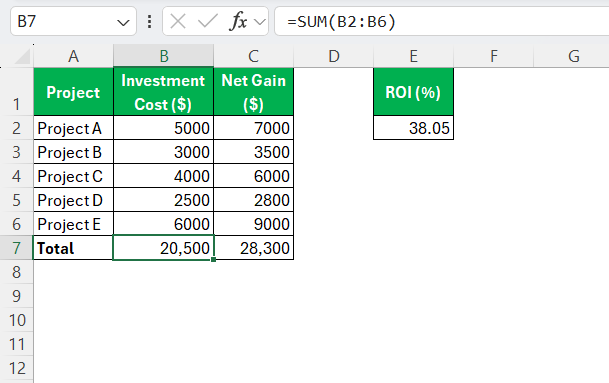Select the cell showing 38.05
This screenshot has width=609, height=383.
click(x=414, y=128)
